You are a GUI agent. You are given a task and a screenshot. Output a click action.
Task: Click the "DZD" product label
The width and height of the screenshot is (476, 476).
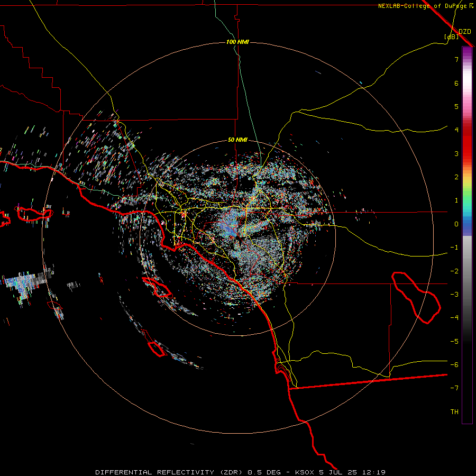point(465,32)
